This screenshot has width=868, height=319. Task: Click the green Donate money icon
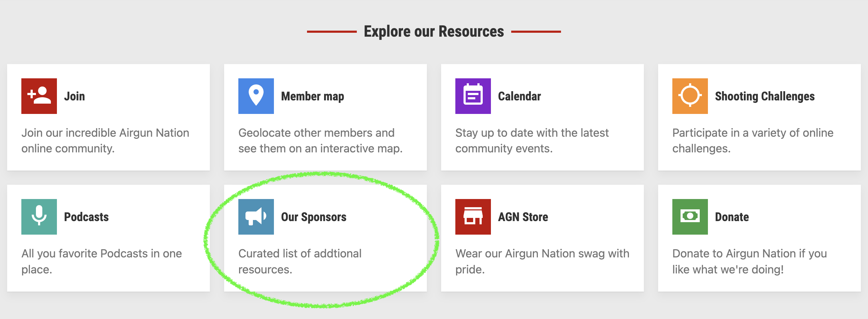tap(690, 217)
